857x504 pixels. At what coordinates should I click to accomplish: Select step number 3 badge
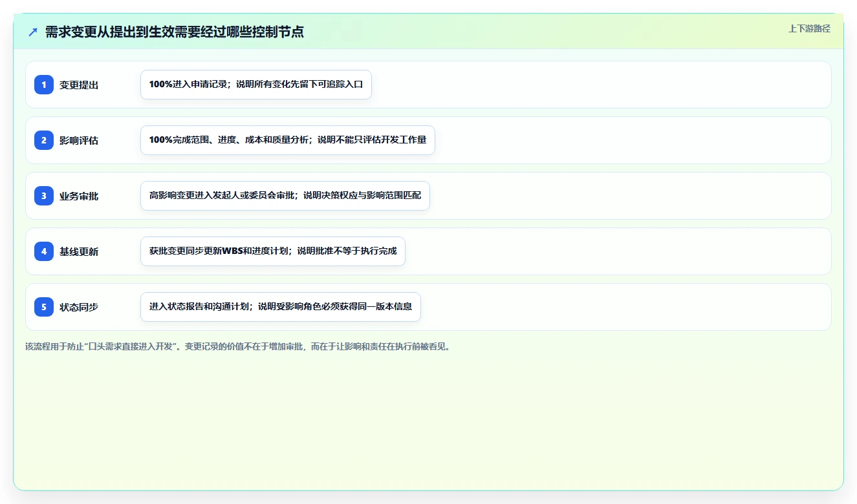44,196
